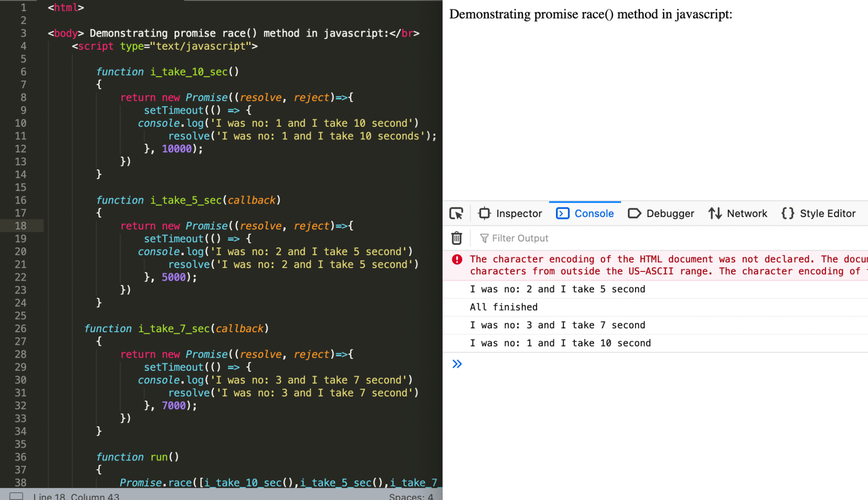The height and width of the screenshot is (500, 868).
Task: Open the Inspector tab
Action: point(510,213)
